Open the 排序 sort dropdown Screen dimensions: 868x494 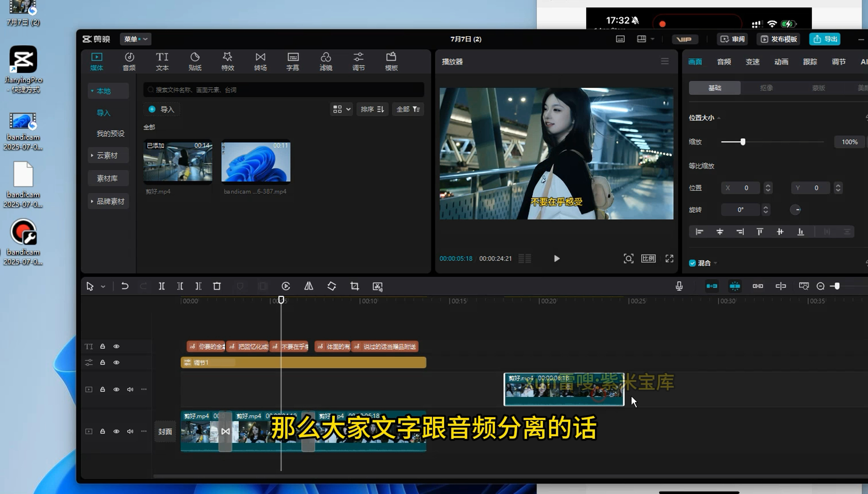[372, 109]
